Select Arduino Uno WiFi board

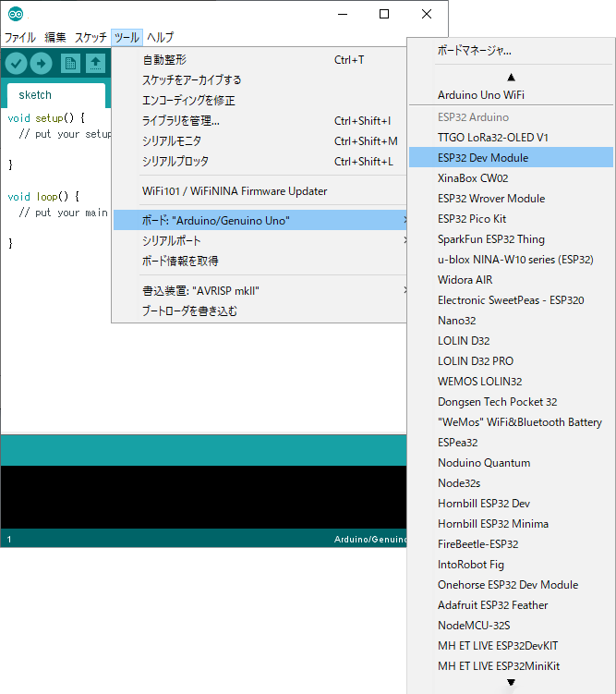[x=511, y=95]
